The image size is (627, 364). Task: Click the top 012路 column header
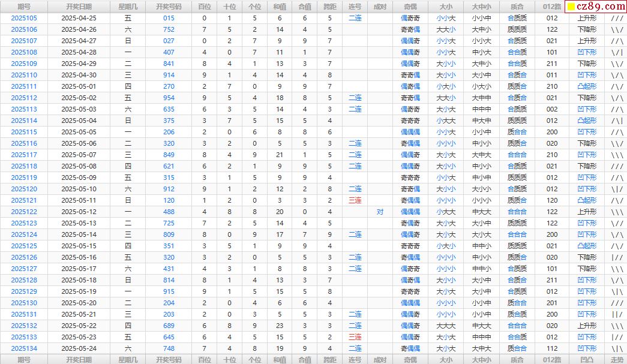click(552, 7)
